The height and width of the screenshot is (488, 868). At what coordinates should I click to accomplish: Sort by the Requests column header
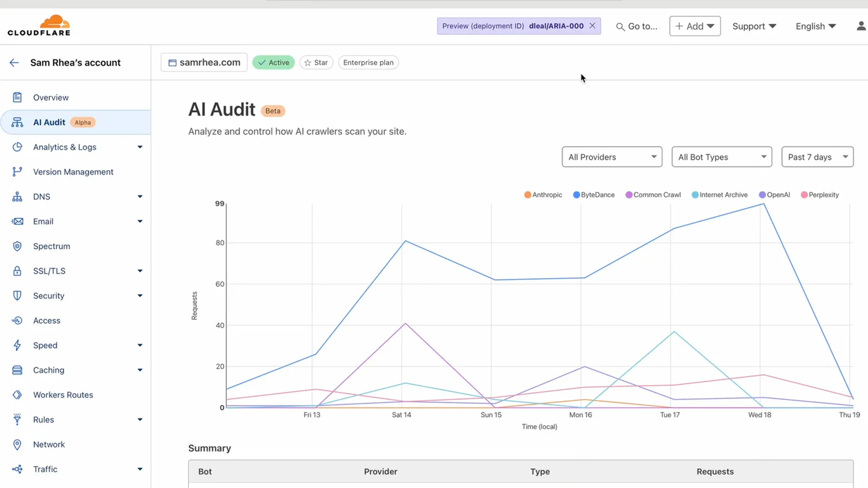tap(715, 472)
